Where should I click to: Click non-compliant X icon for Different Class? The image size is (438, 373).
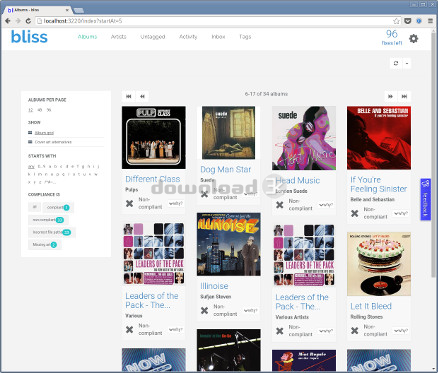pos(129,203)
